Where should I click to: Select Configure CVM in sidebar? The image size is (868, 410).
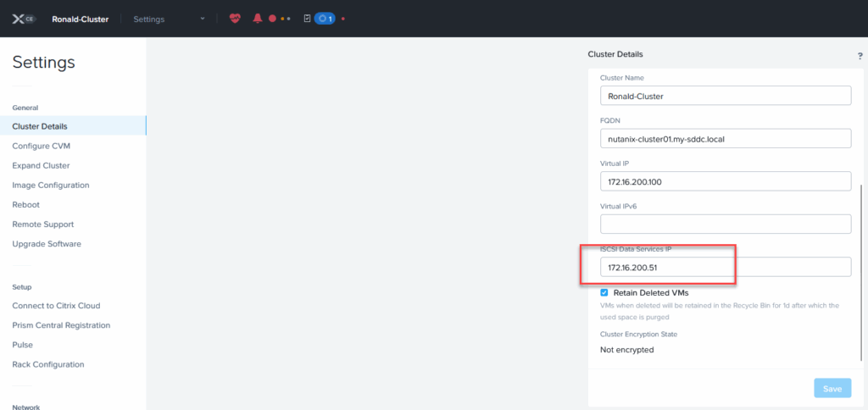(x=41, y=146)
